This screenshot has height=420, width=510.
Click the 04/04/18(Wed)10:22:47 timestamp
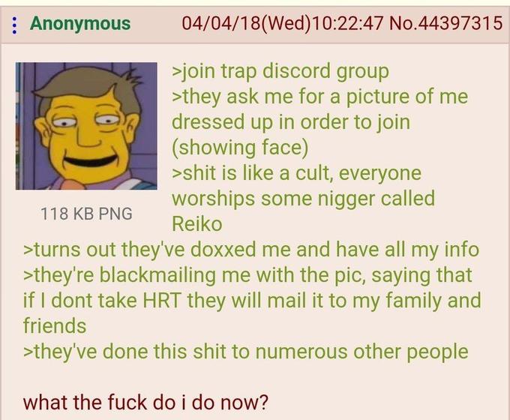click(x=282, y=23)
